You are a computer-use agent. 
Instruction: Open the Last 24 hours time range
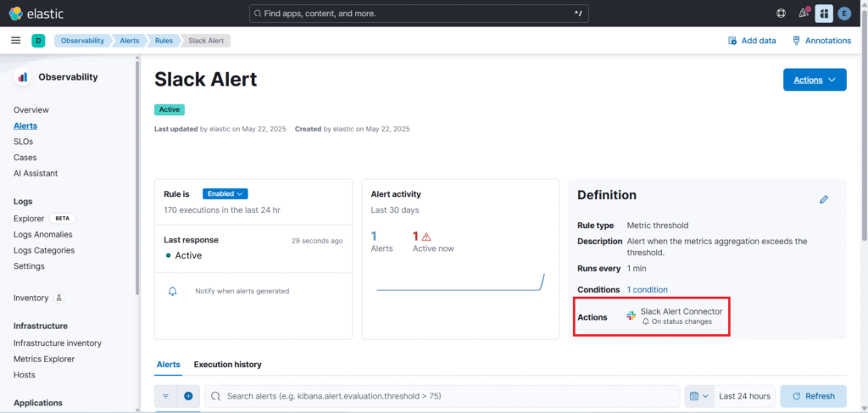(744, 396)
